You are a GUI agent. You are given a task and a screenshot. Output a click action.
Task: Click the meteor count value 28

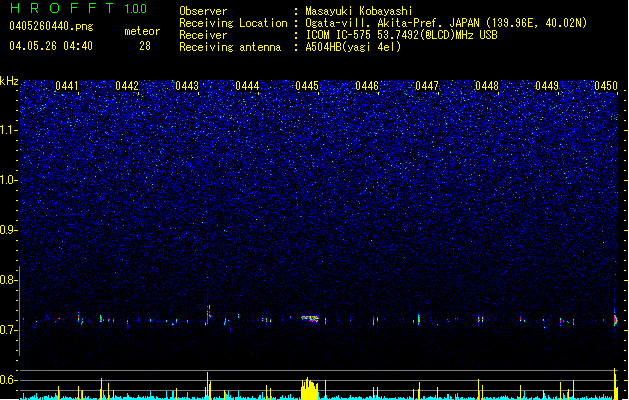[145, 46]
